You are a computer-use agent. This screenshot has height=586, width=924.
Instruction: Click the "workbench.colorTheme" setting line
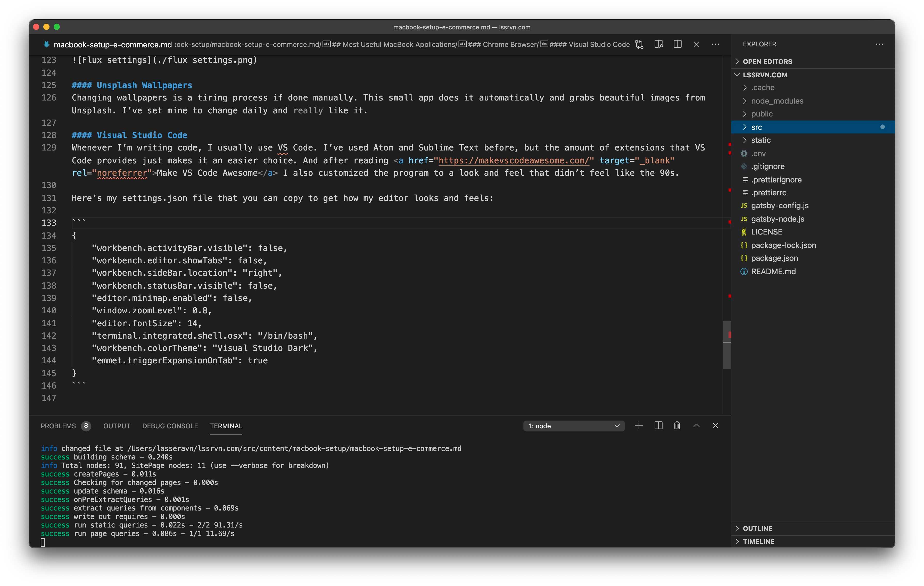click(x=204, y=348)
